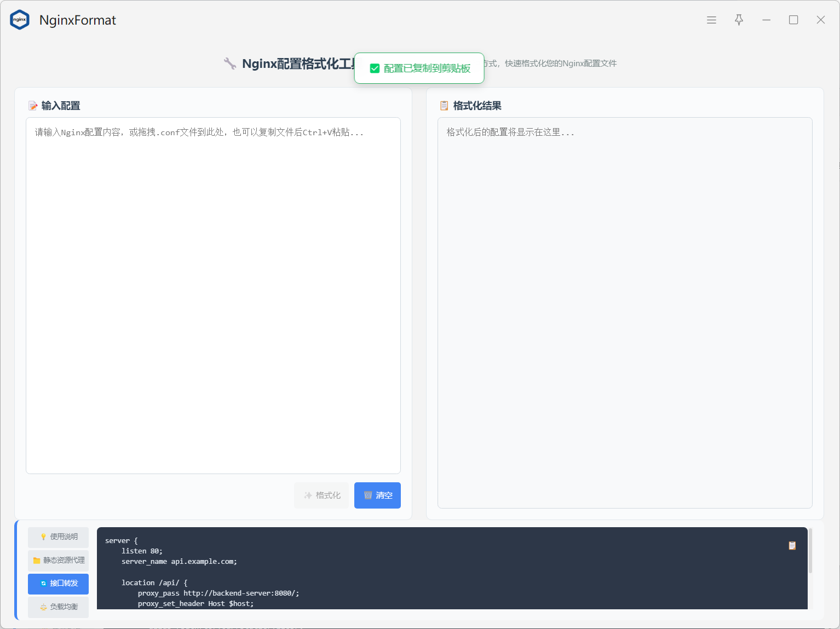Click the 'proxy_set_header Host $host;' code line
Image resolution: width=840 pixels, height=629 pixels.
(x=196, y=604)
